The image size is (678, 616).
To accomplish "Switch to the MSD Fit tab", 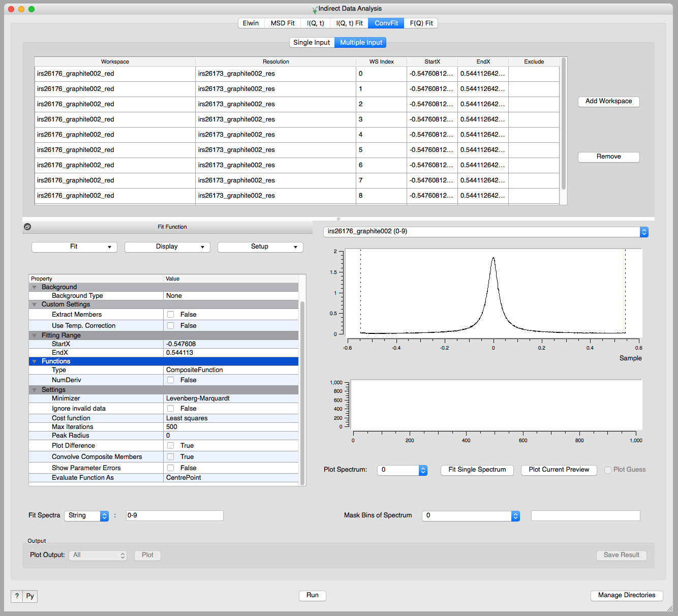I will tap(283, 23).
